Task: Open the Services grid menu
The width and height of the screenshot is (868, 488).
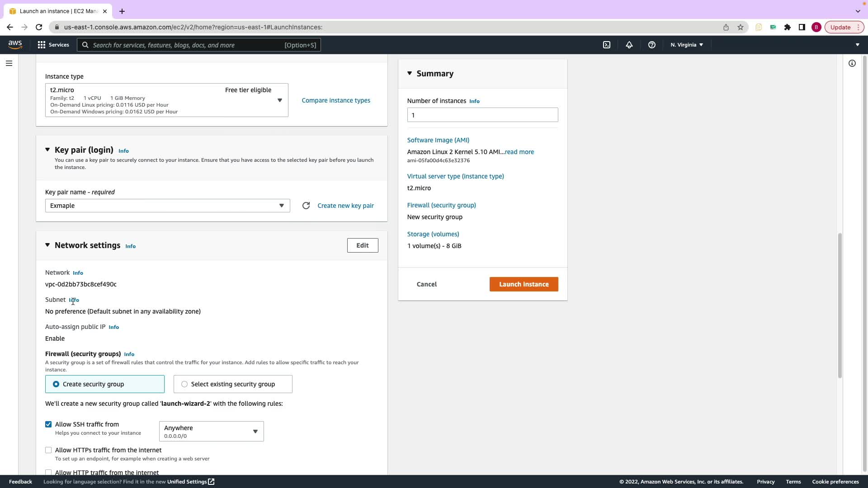Action: pyautogui.click(x=53, y=45)
